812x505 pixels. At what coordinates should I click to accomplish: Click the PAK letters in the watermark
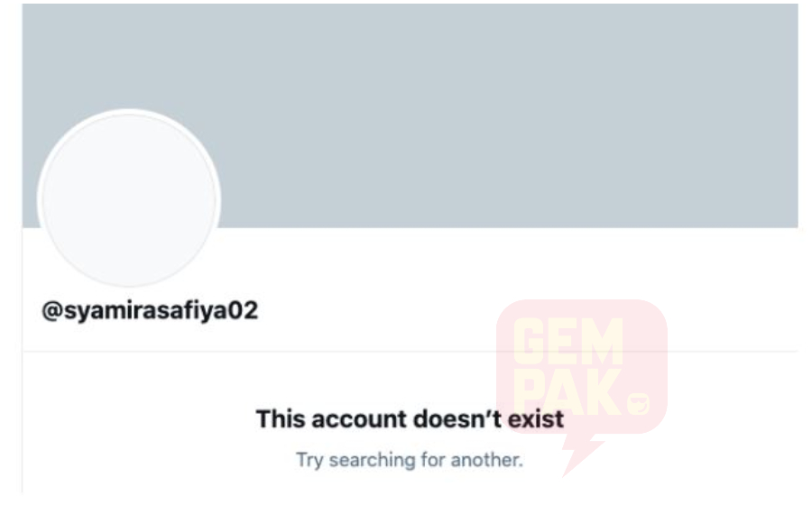click(x=567, y=391)
